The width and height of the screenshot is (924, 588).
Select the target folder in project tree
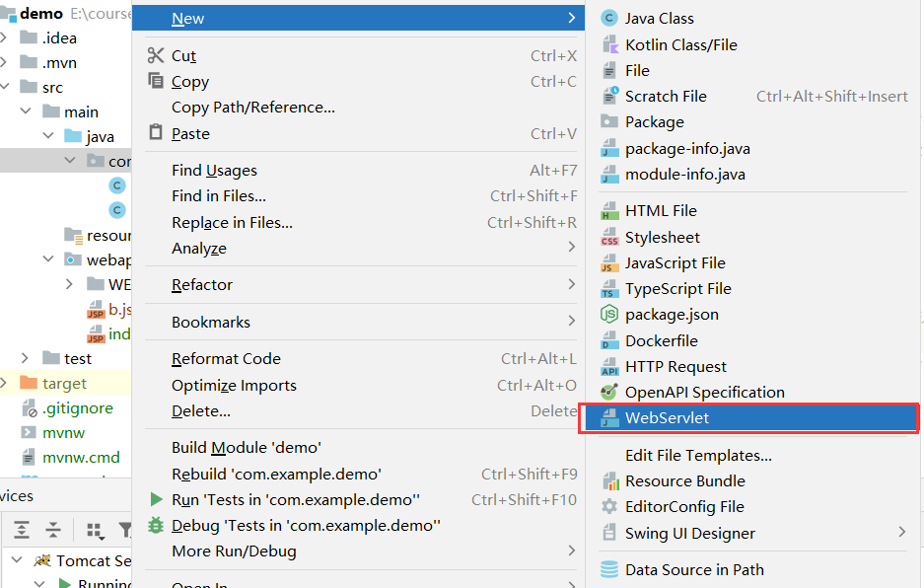point(64,383)
